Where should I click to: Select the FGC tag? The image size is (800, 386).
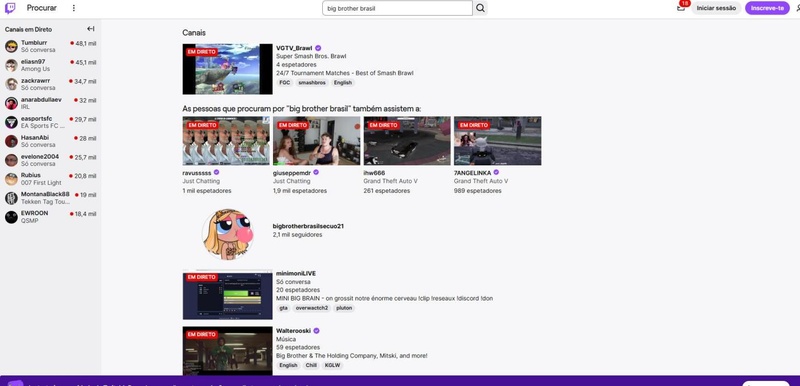[x=284, y=83]
